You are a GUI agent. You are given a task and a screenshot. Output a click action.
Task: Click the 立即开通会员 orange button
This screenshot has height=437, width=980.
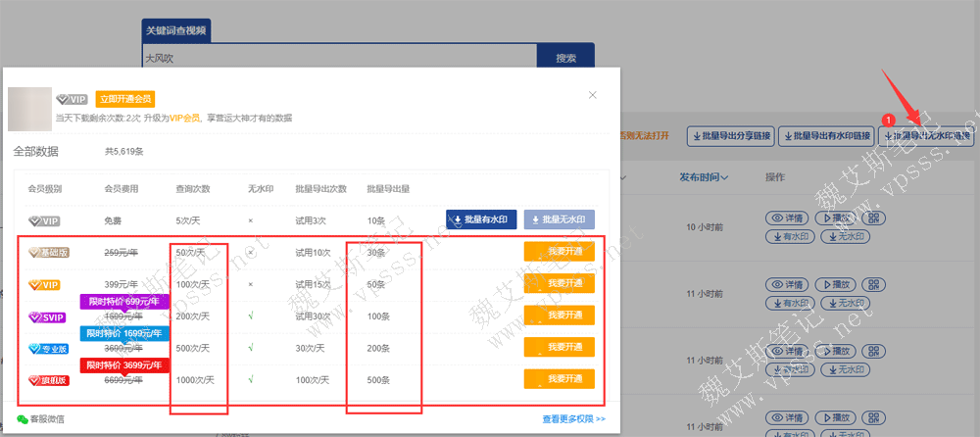(x=125, y=99)
